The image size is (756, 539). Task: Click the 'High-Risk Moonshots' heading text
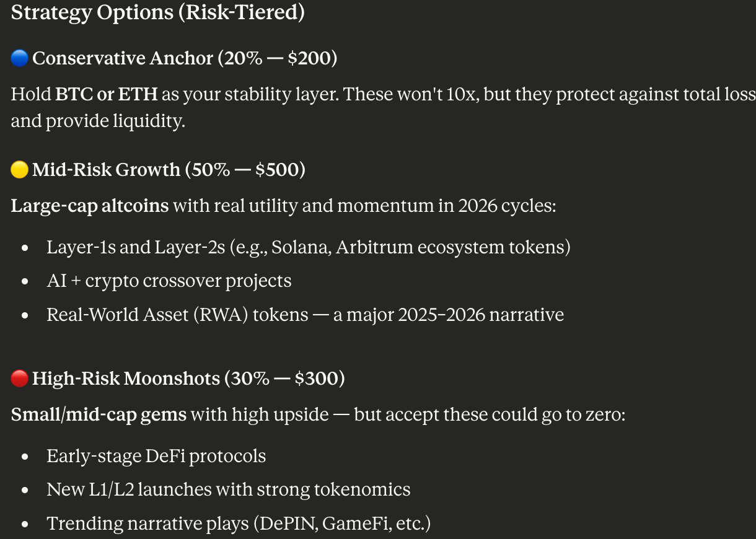[x=126, y=378]
